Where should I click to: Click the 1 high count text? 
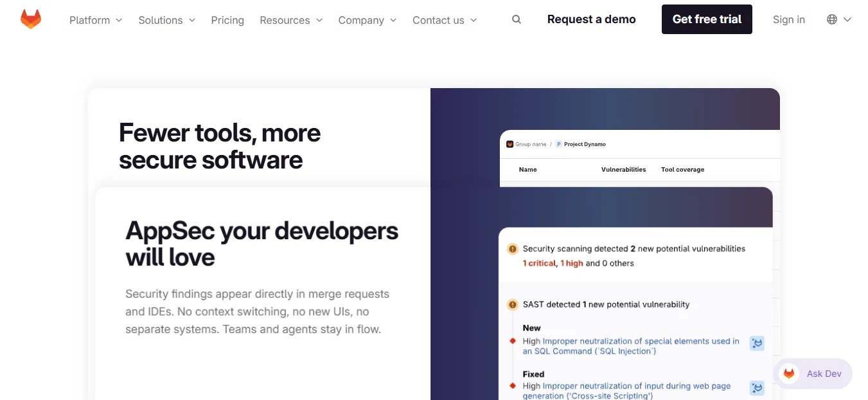pyautogui.click(x=572, y=263)
